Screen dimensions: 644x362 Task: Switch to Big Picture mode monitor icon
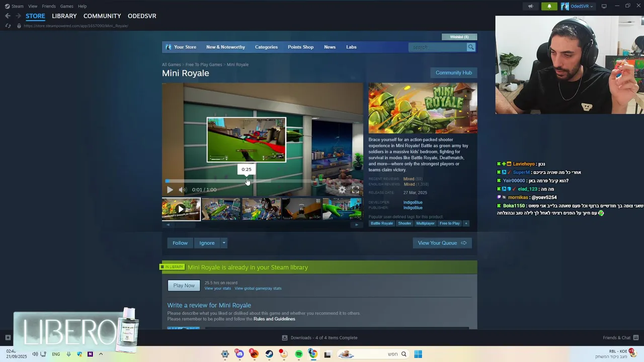click(604, 6)
